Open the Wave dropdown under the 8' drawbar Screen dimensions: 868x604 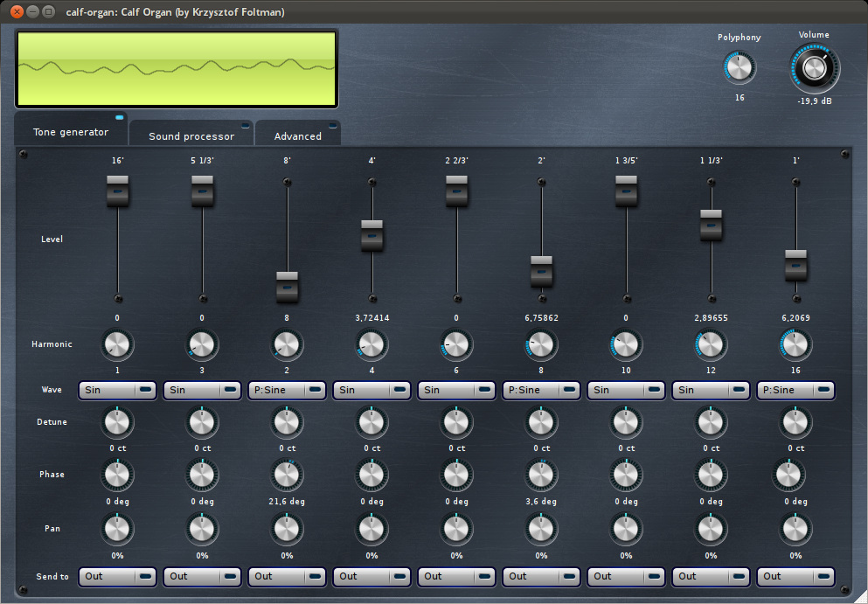pos(287,390)
